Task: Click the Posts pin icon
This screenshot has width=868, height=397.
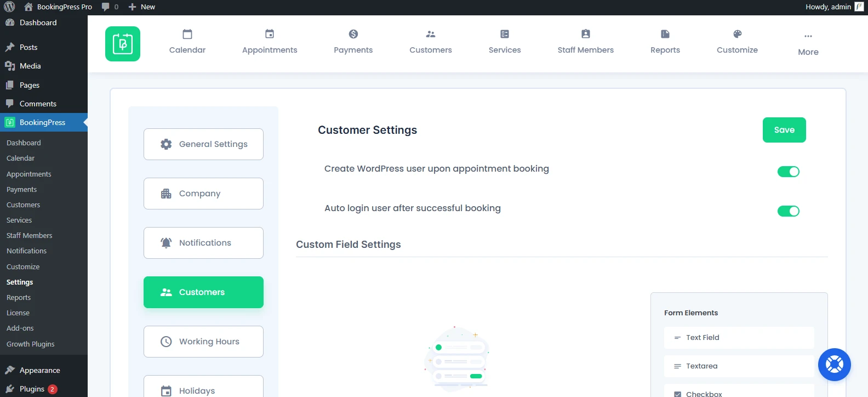Action: click(10, 47)
